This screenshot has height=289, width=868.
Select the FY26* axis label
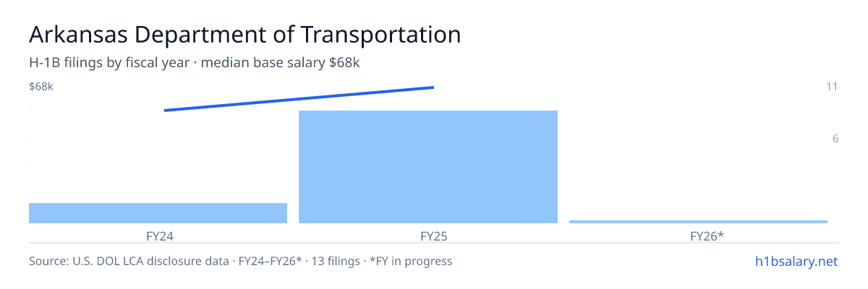(x=698, y=236)
